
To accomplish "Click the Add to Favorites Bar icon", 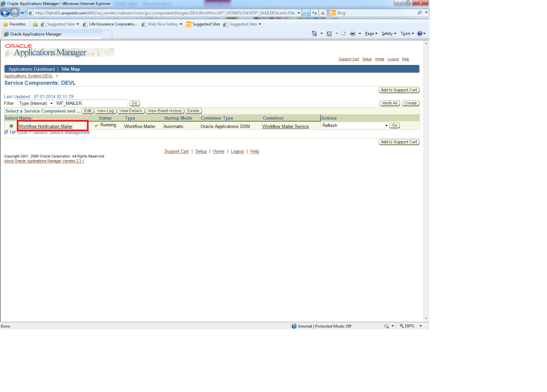I will click(x=35, y=24).
